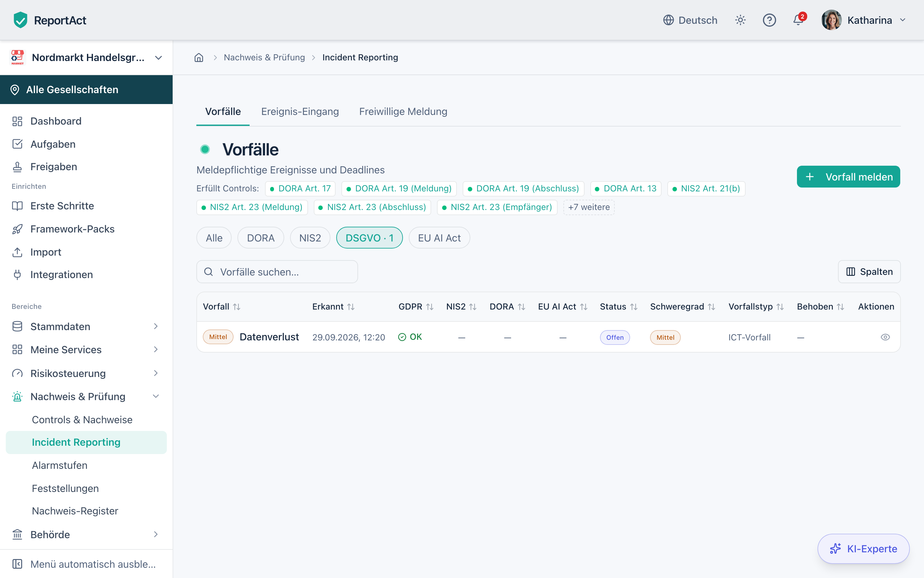Open the Spalten column chooser

point(869,272)
